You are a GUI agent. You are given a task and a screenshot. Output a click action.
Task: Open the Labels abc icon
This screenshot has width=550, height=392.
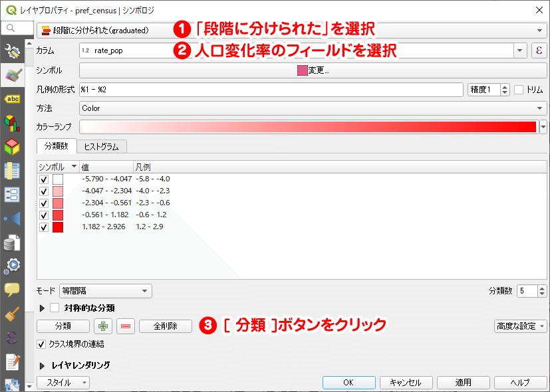tap(12, 99)
